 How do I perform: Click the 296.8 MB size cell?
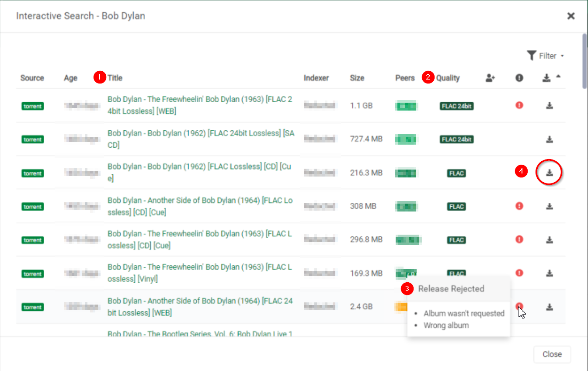coord(366,239)
